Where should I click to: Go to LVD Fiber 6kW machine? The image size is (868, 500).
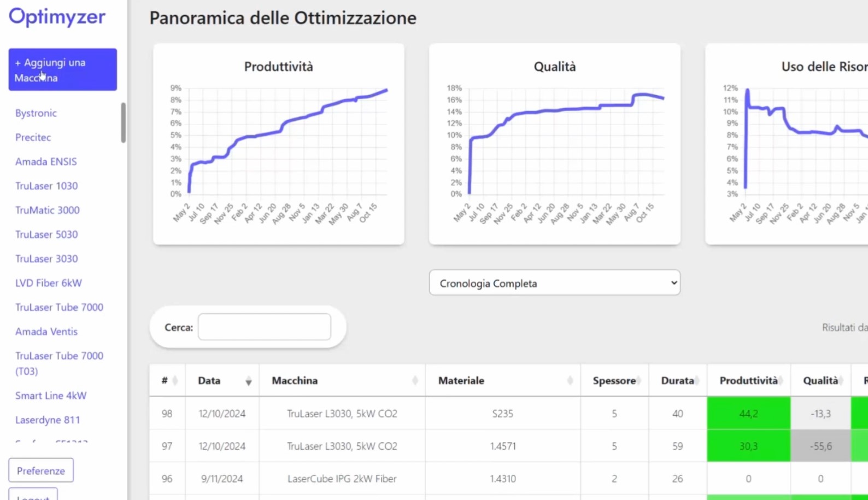point(49,283)
